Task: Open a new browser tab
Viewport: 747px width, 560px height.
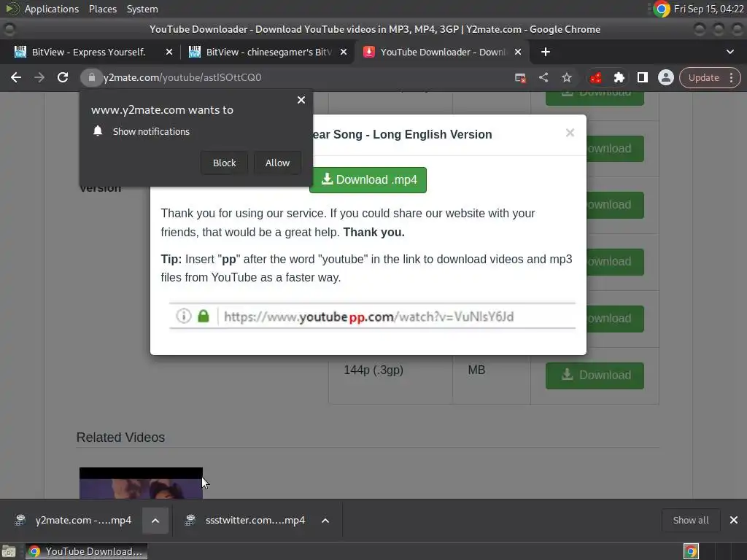Action: (x=546, y=52)
